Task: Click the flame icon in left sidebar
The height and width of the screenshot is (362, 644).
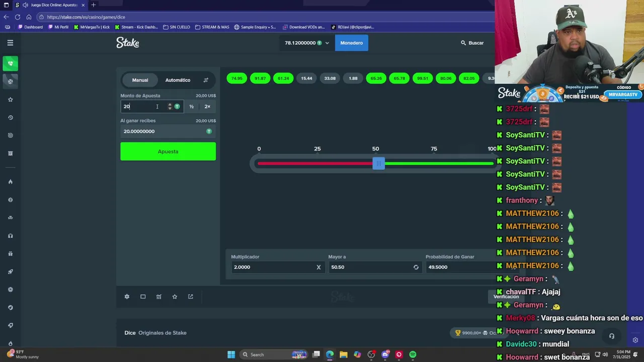Action: point(10,182)
